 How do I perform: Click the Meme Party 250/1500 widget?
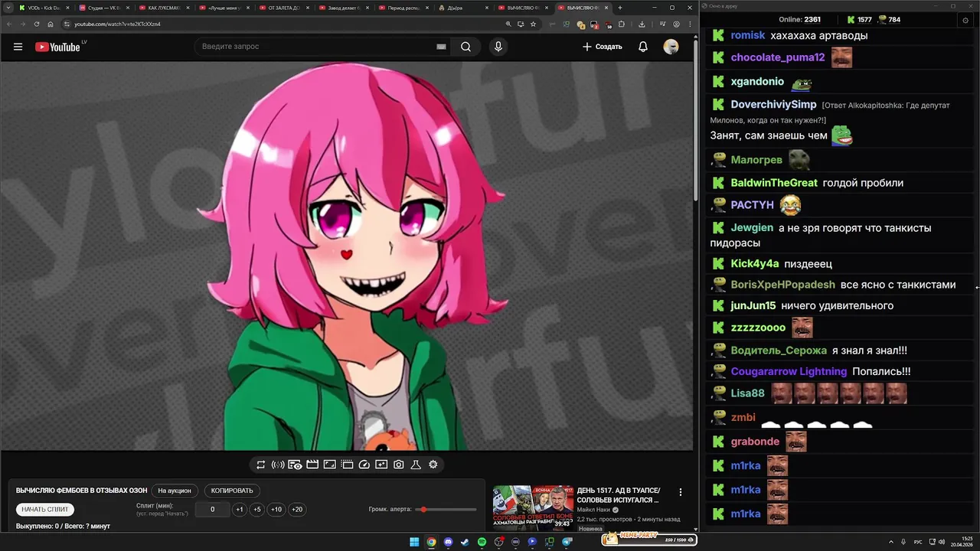click(x=649, y=539)
